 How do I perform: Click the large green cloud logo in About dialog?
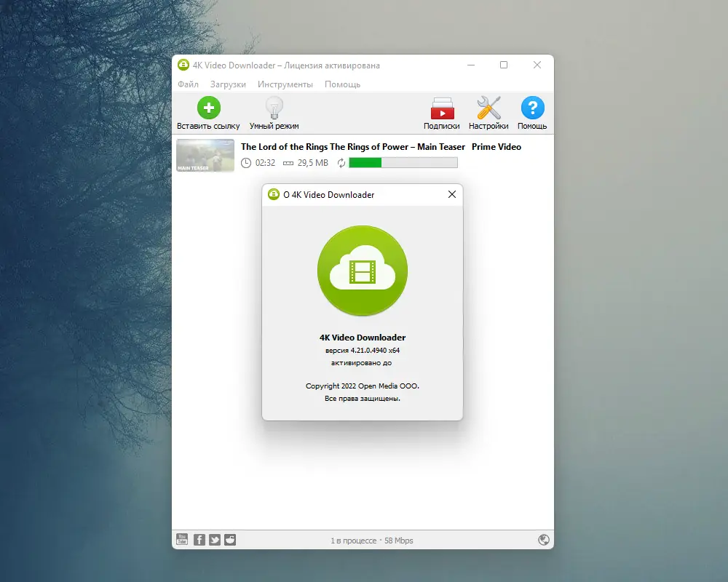(363, 271)
